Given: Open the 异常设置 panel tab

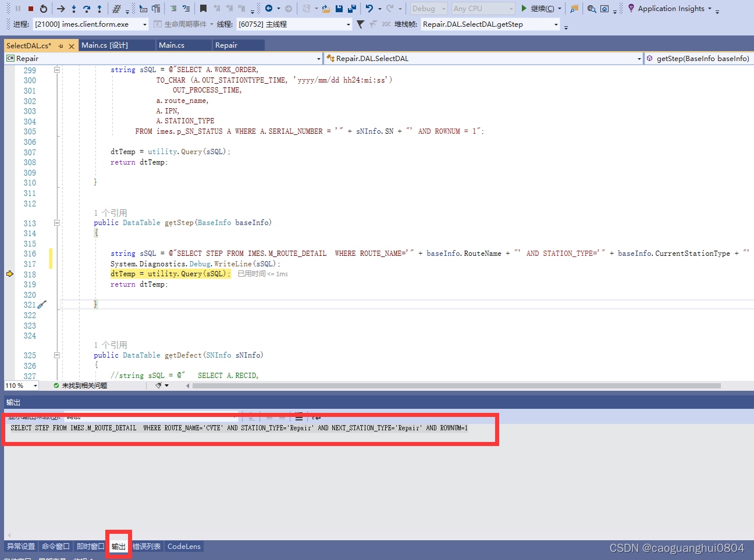Looking at the screenshot, I should 21,547.
